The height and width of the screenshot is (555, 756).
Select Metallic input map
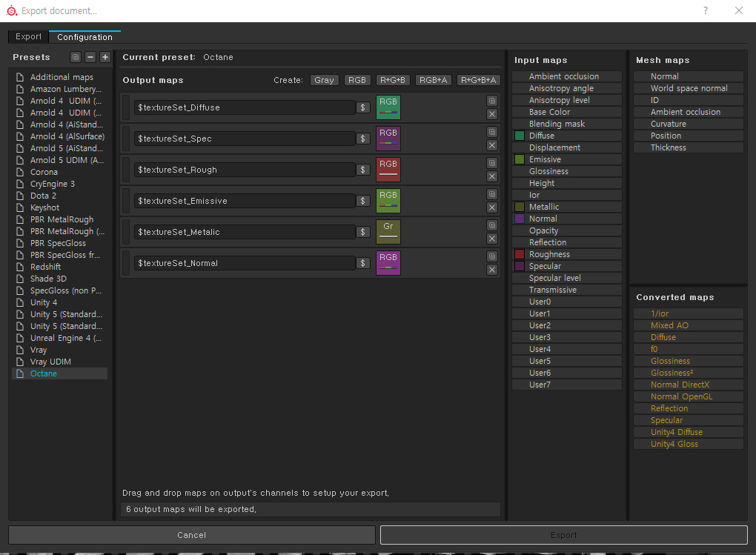567,207
